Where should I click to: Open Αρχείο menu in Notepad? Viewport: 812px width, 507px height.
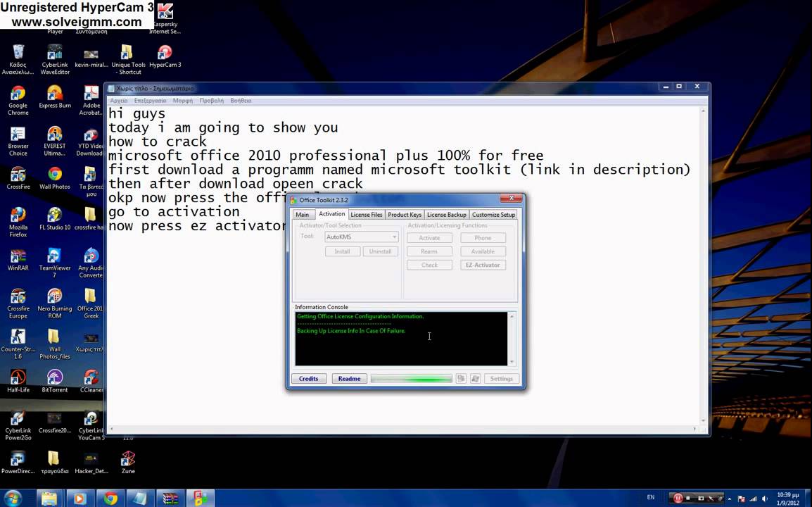click(x=119, y=101)
